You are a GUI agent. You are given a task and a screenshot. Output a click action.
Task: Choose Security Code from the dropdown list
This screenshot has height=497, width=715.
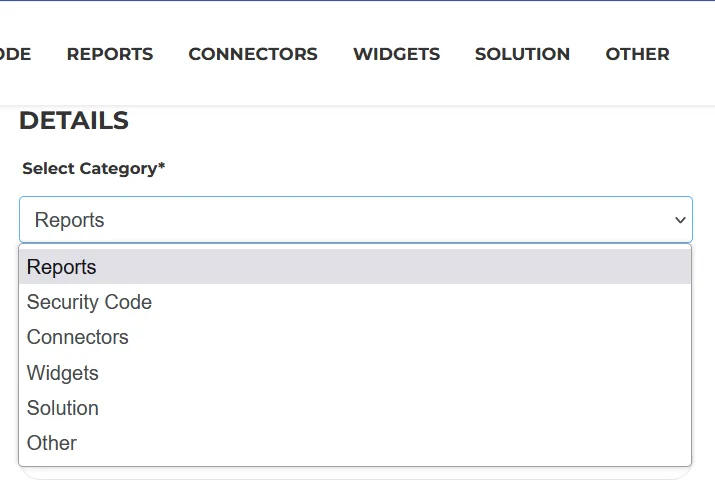[355, 302]
